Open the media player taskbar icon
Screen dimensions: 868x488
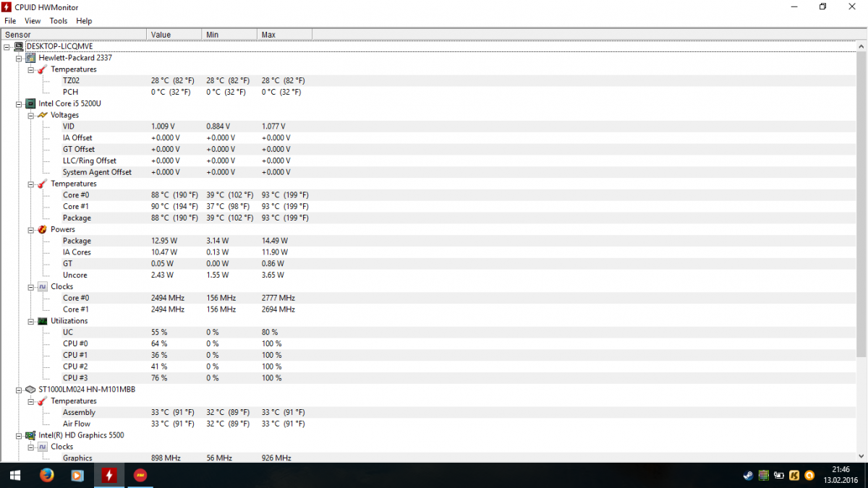click(77, 476)
